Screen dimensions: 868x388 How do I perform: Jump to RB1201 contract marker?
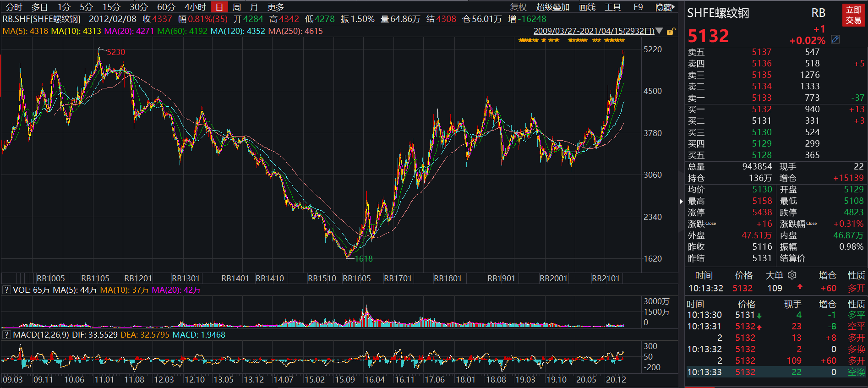click(138, 278)
